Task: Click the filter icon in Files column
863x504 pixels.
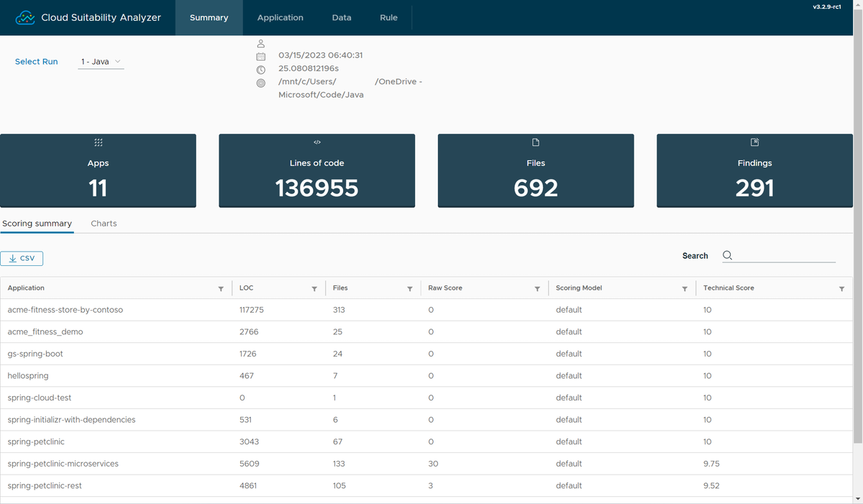Action: point(410,288)
